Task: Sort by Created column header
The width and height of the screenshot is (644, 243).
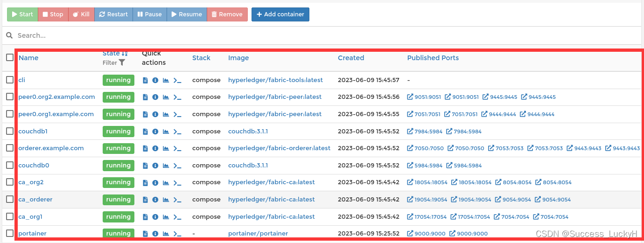Action: click(351, 58)
